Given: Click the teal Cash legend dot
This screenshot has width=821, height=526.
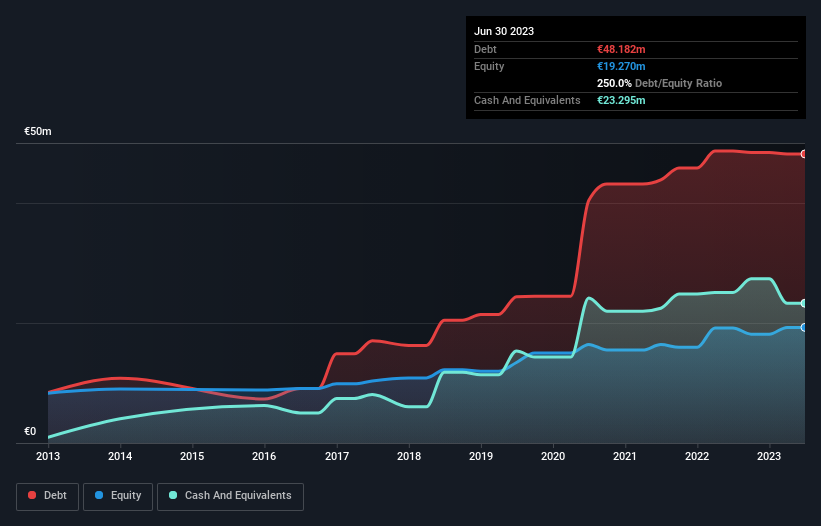Looking at the screenshot, I should pyautogui.click(x=173, y=495).
